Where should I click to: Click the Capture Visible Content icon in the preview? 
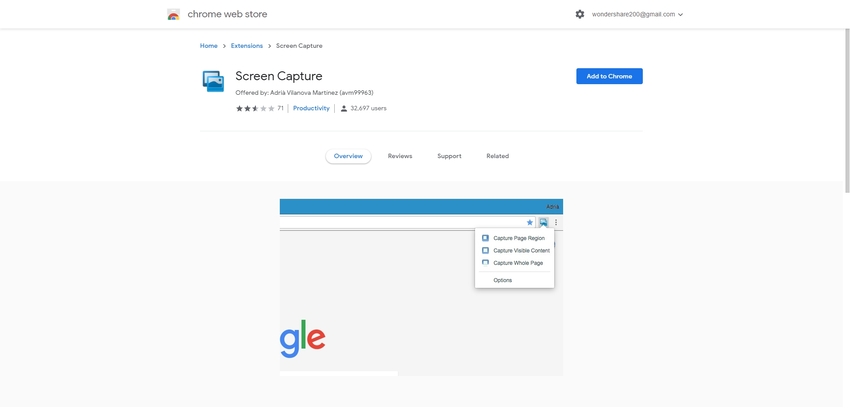click(485, 250)
